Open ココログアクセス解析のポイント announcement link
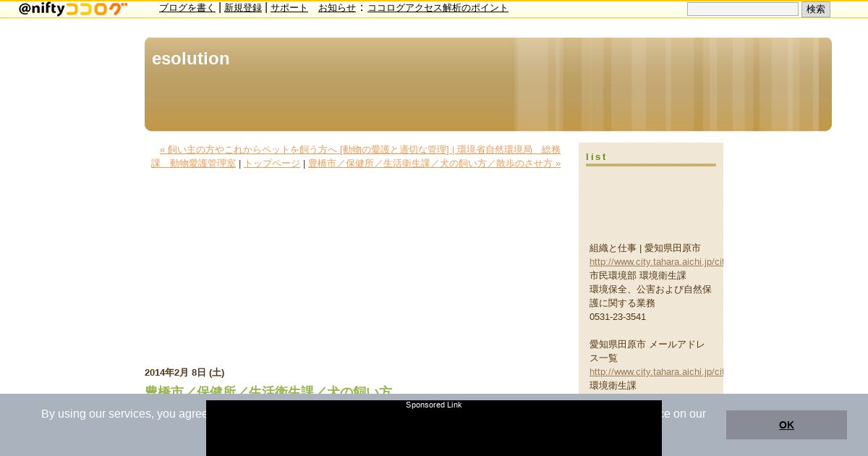This screenshot has width=868, height=456. pyautogui.click(x=438, y=8)
